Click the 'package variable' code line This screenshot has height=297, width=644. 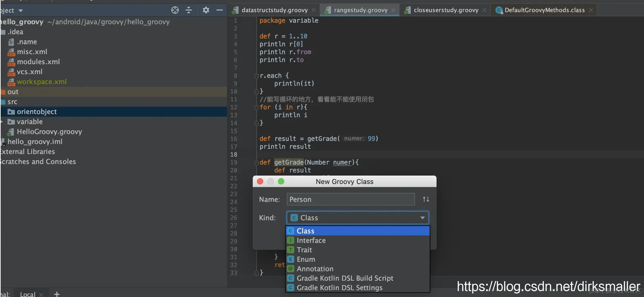point(289,20)
